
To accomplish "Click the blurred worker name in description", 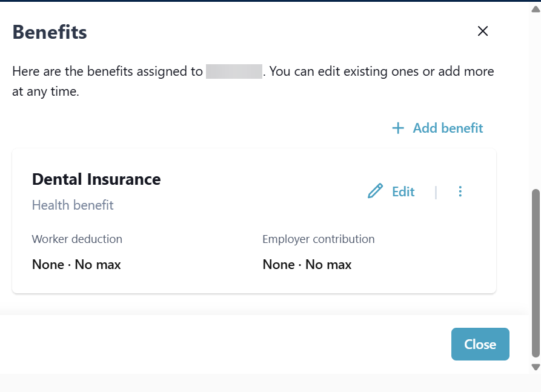I will [x=233, y=71].
